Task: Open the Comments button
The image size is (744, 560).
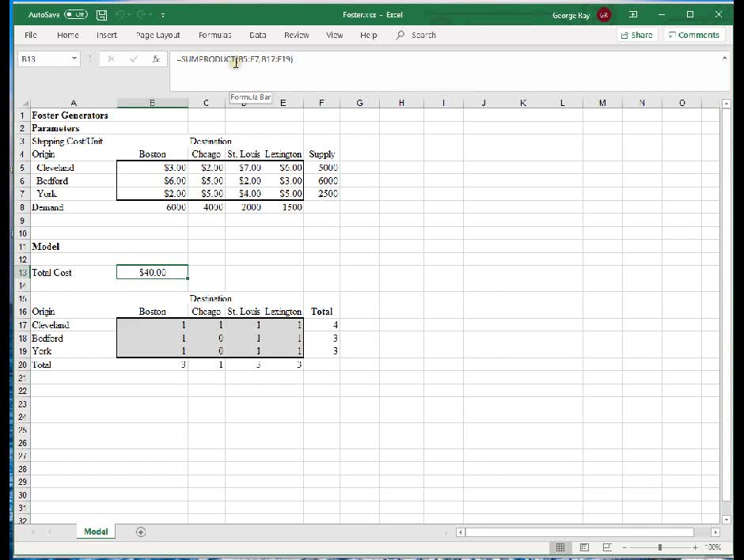Action: tap(694, 35)
